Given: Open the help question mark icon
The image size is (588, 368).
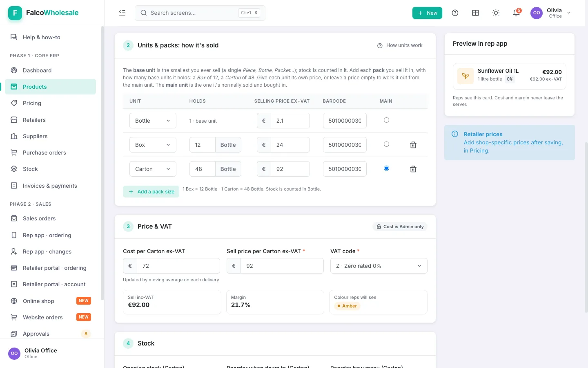Looking at the screenshot, I should 455,13.
